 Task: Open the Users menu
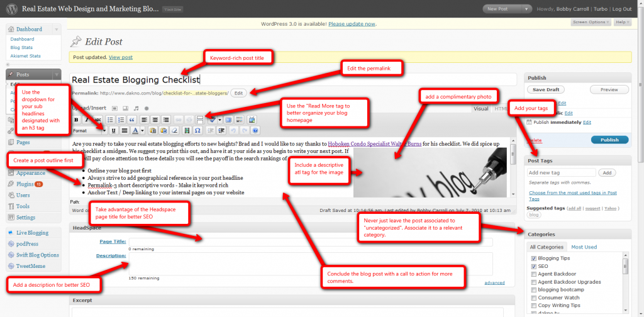point(23,195)
